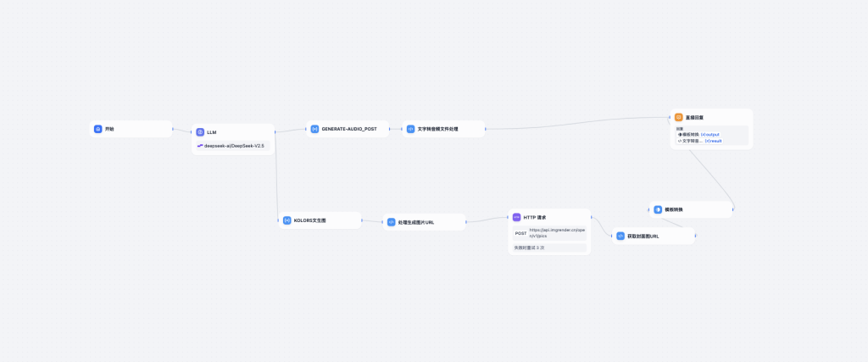Click the code icon on 获取封面图URL node
Screen dimensions: 868x362
click(x=620, y=236)
